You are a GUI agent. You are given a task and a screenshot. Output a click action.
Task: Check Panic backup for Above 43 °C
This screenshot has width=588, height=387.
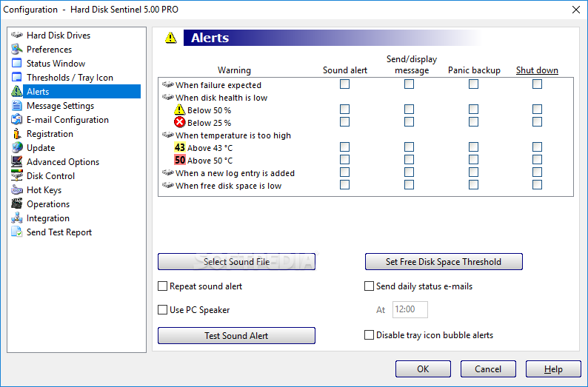[474, 147]
